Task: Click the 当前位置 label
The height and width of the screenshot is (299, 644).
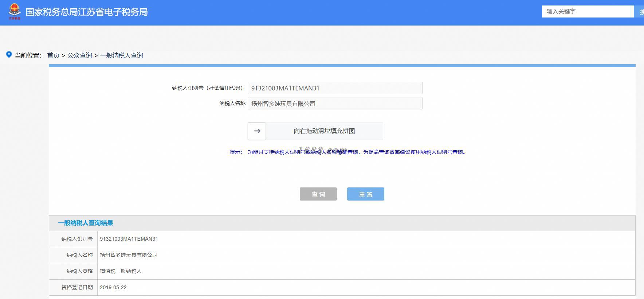Action: (28, 55)
